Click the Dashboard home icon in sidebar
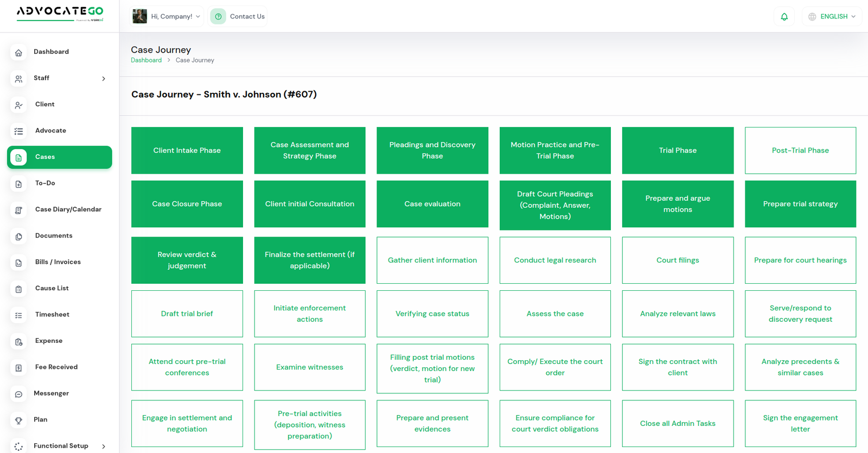 pyautogui.click(x=18, y=53)
